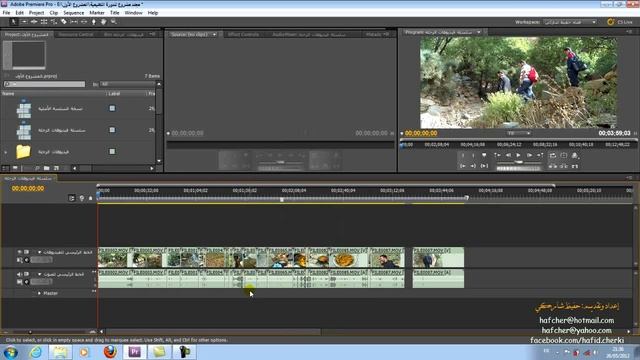Select the Selection arrow tool
The image size is (640, 360).
[14, 22]
